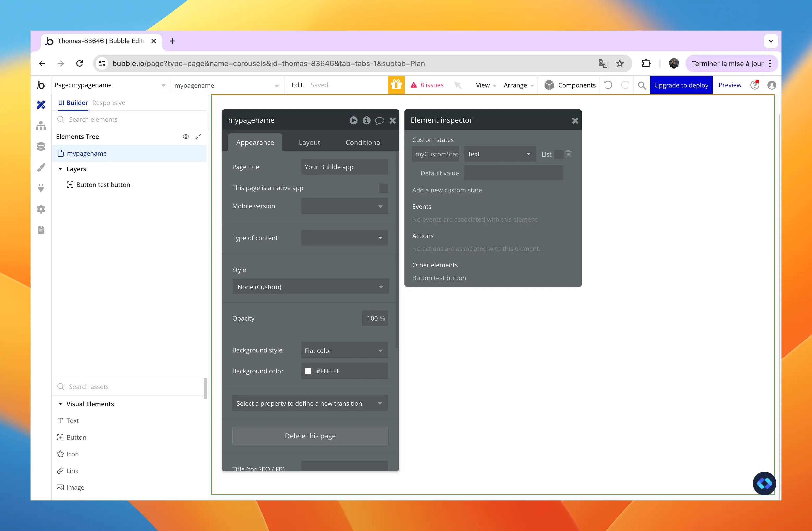The width and height of the screenshot is (812, 531).
Task: Click the Delete this page button
Action: point(310,436)
